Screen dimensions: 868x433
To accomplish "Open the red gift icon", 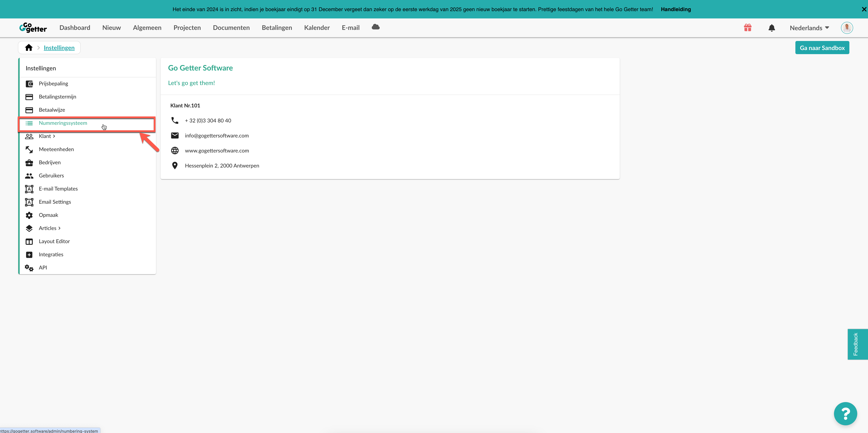I will click(748, 28).
